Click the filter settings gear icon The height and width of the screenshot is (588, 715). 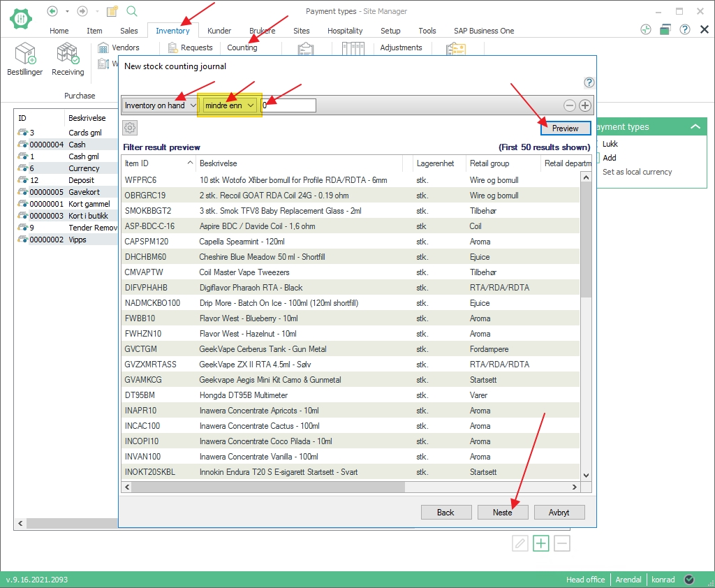coord(130,127)
